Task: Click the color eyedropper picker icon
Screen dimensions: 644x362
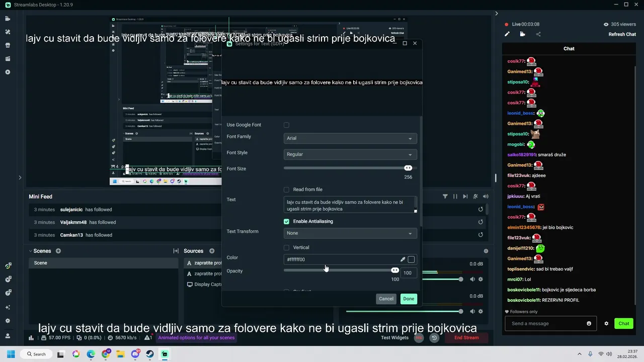Action: click(x=403, y=259)
